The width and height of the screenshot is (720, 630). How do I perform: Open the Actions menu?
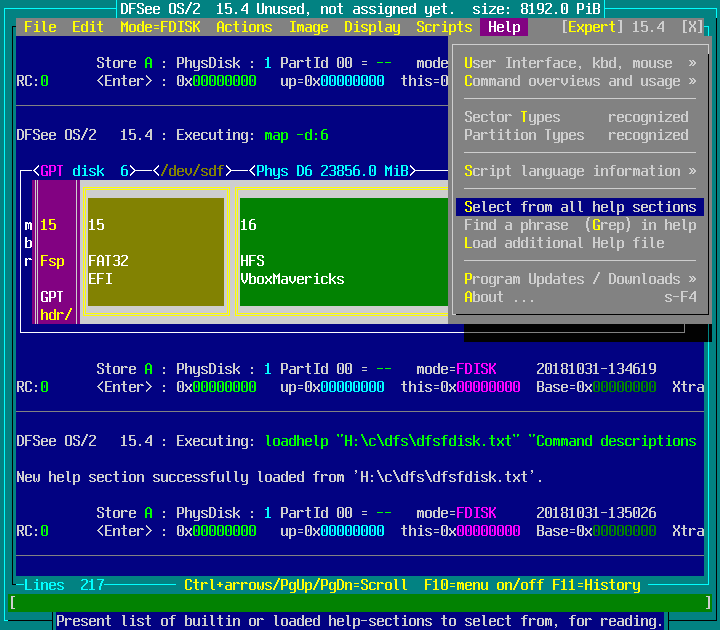[x=244, y=27]
